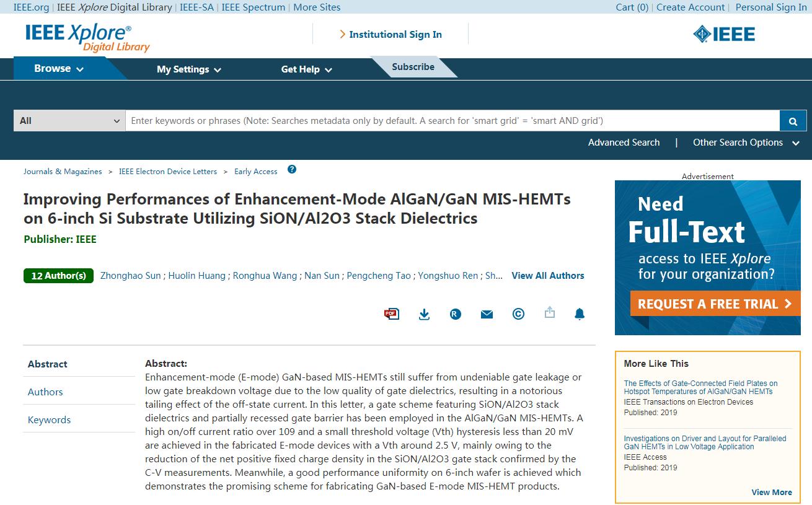Image resolution: width=812 pixels, height=505 pixels.
Task: Open the IEEE-SA link
Action: [196, 7]
